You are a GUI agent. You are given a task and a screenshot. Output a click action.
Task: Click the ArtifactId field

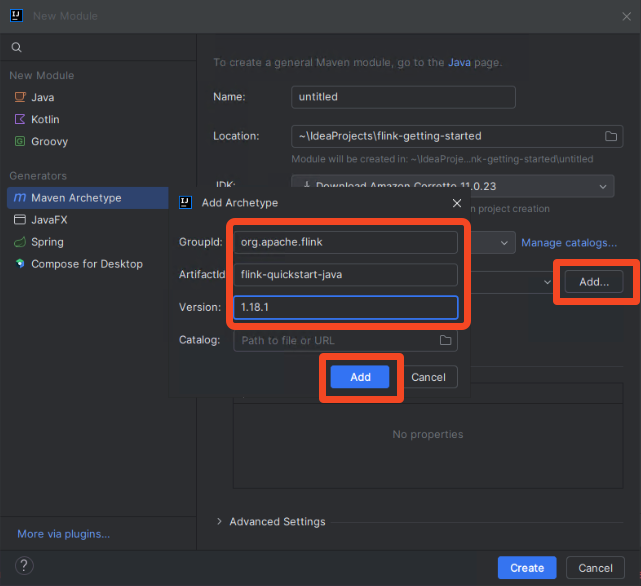coord(345,274)
